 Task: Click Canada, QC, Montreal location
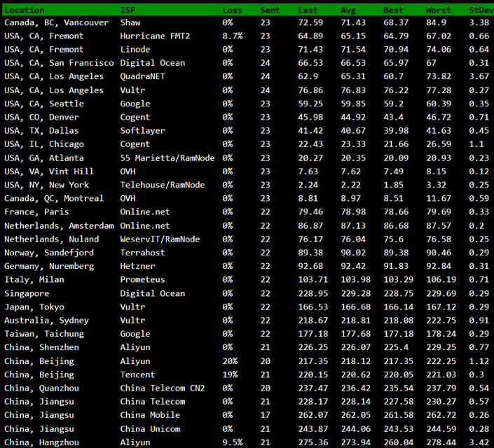[x=54, y=198]
